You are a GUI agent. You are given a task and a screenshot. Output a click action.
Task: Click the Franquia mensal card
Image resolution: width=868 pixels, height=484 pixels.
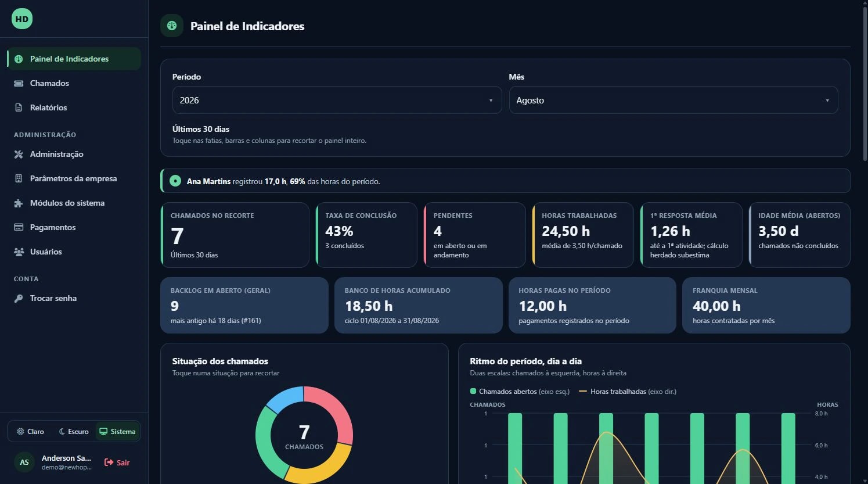pos(766,305)
